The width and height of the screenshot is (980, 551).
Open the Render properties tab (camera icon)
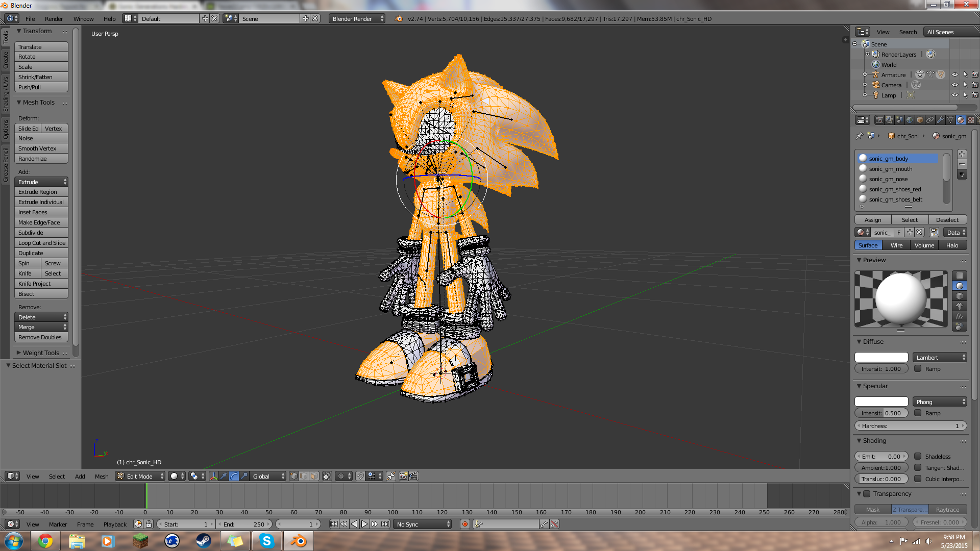coord(879,120)
